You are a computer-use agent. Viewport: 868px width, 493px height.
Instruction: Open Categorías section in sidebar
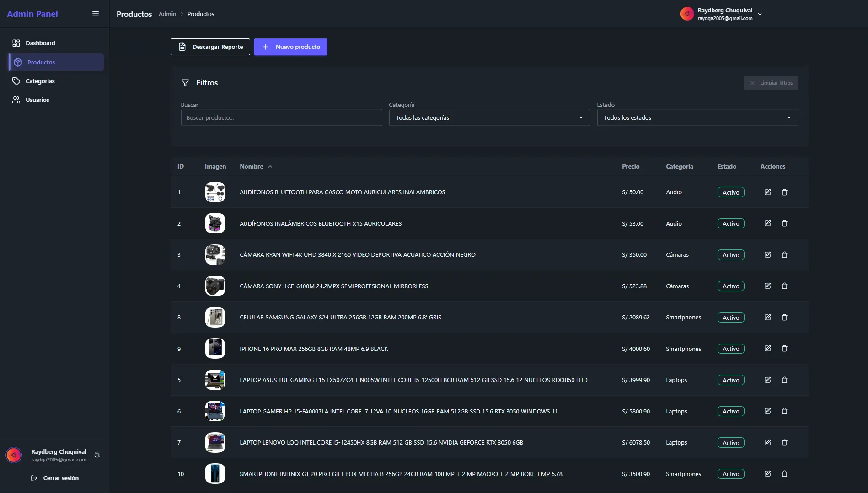(x=40, y=81)
